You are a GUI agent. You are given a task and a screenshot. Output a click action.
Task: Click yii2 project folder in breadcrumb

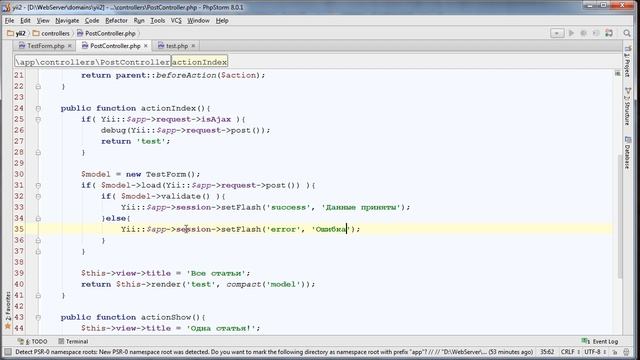tap(16, 33)
